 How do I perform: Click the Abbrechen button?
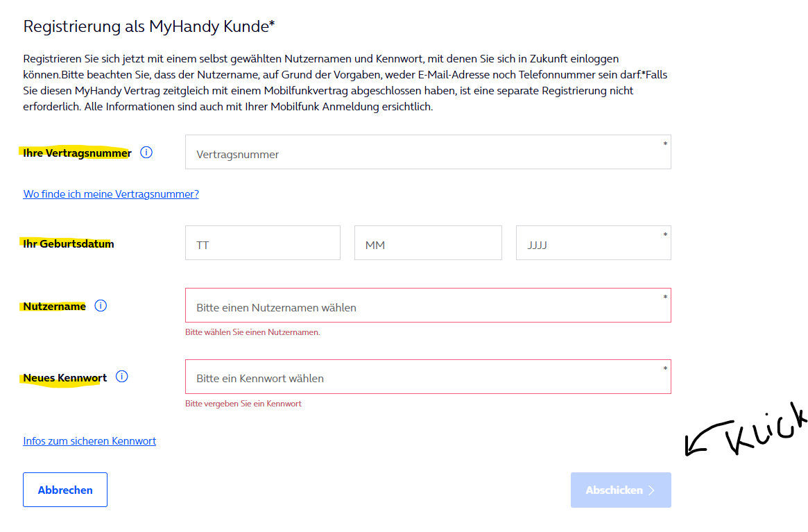click(x=65, y=490)
